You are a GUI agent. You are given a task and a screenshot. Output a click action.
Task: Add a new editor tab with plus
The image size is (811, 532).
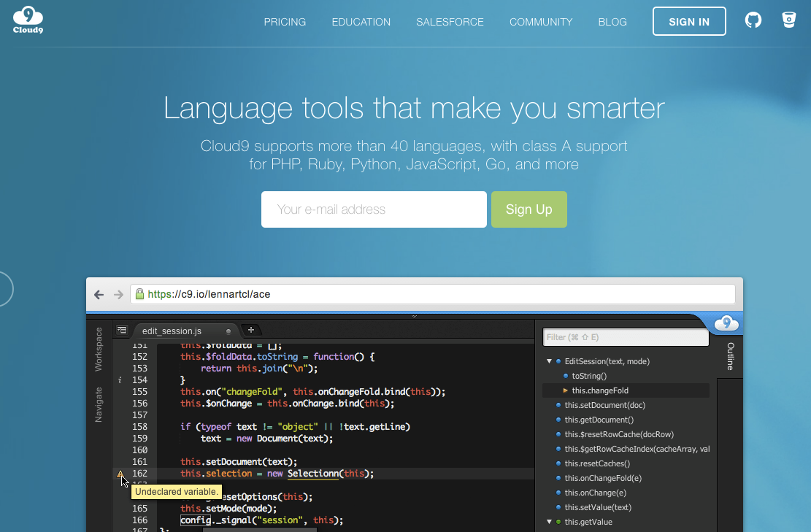coord(250,331)
